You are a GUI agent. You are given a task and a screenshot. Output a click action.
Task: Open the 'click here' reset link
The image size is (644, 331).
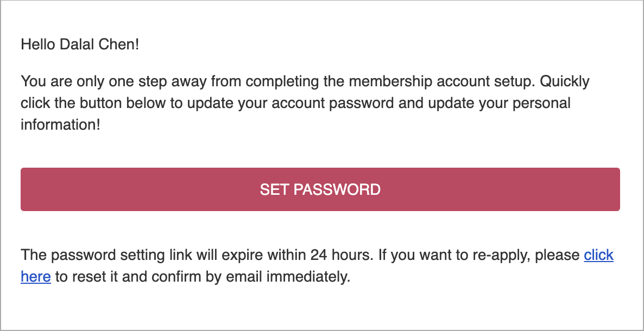598,255
